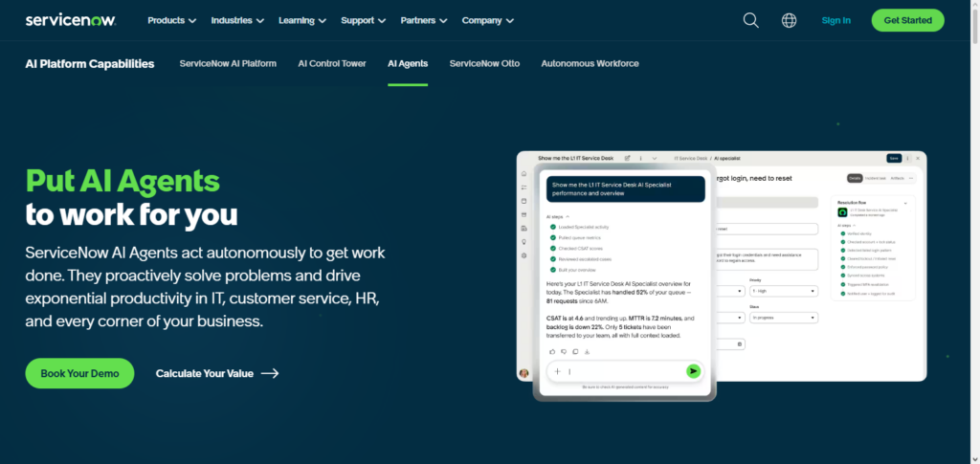Select the Artifacts tab in mockup
The width and height of the screenshot is (980, 464).
coord(898,178)
